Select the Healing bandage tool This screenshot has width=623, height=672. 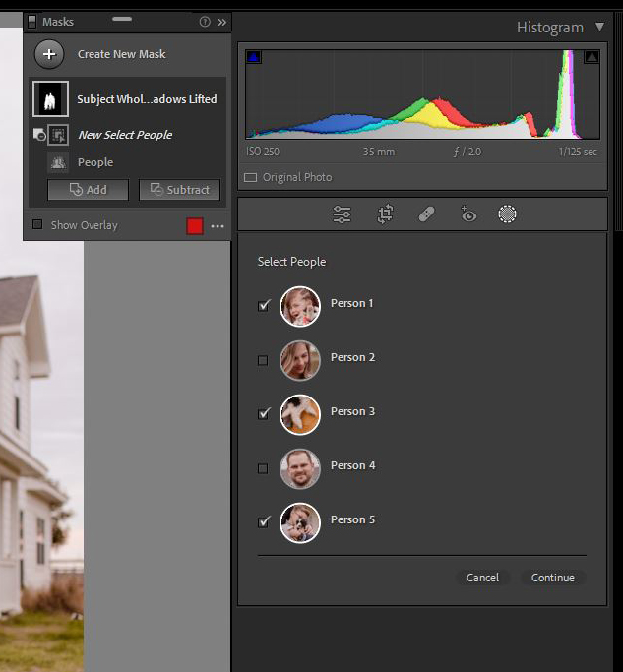(426, 214)
